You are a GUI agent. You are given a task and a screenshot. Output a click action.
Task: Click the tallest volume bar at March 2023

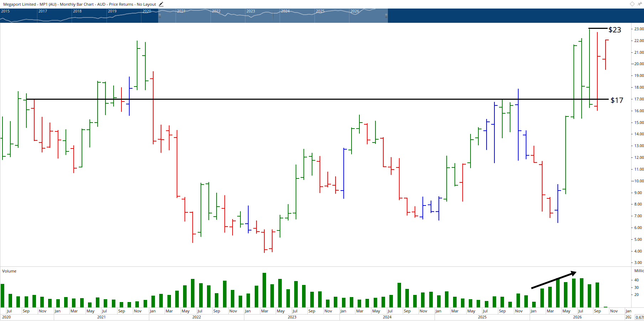[264, 290]
